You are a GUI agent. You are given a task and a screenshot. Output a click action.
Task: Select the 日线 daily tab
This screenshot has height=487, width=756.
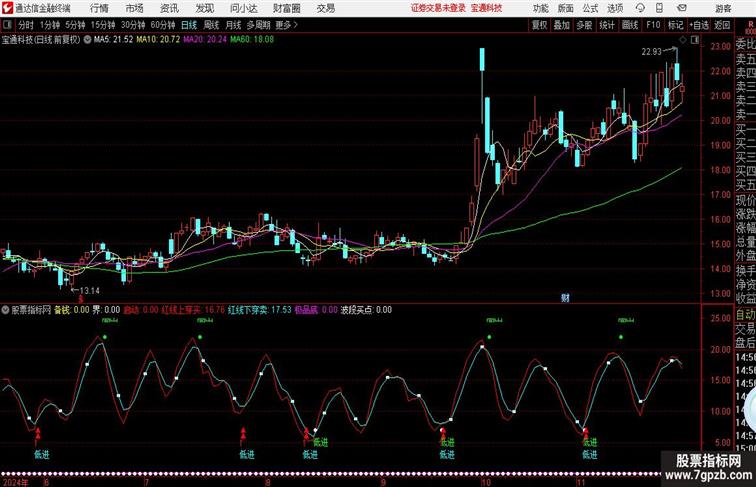point(189,25)
